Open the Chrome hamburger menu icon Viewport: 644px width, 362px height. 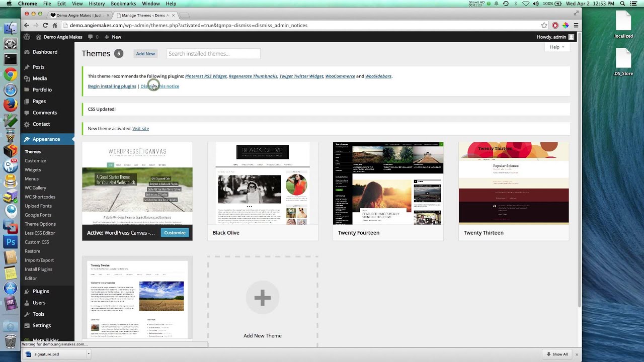coord(576,25)
